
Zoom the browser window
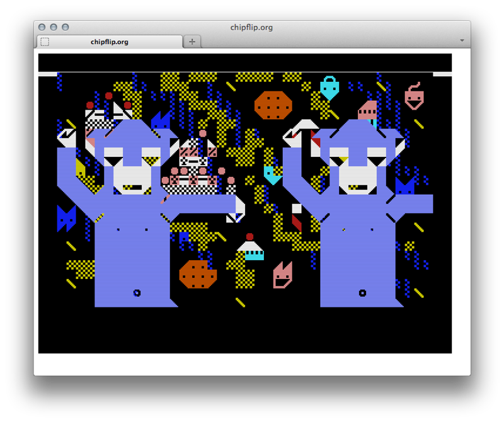tap(65, 27)
